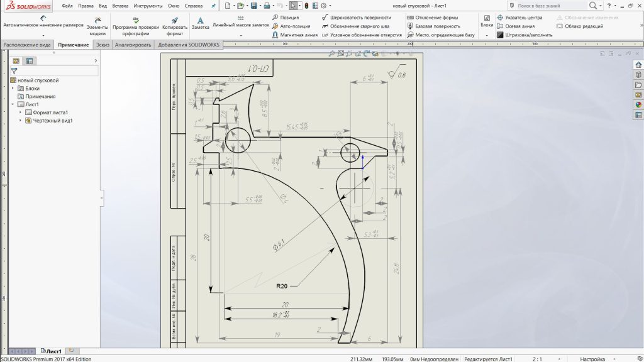Select Шероховатость поверхности tool
Viewport: 644px width, 362px height.
356,18
